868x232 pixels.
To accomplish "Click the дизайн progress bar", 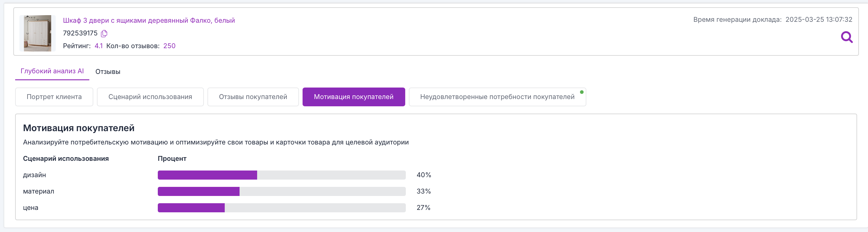I will 282,175.
